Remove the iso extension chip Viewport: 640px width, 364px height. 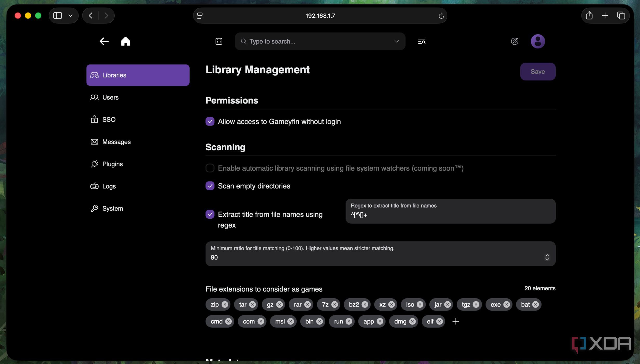pyautogui.click(x=420, y=304)
